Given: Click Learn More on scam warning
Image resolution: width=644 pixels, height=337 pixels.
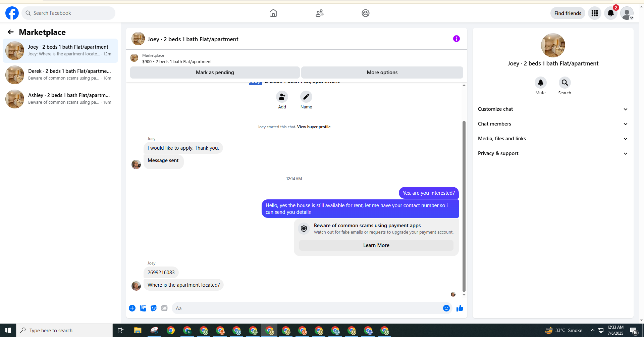Looking at the screenshot, I should pyautogui.click(x=376, y=245).
